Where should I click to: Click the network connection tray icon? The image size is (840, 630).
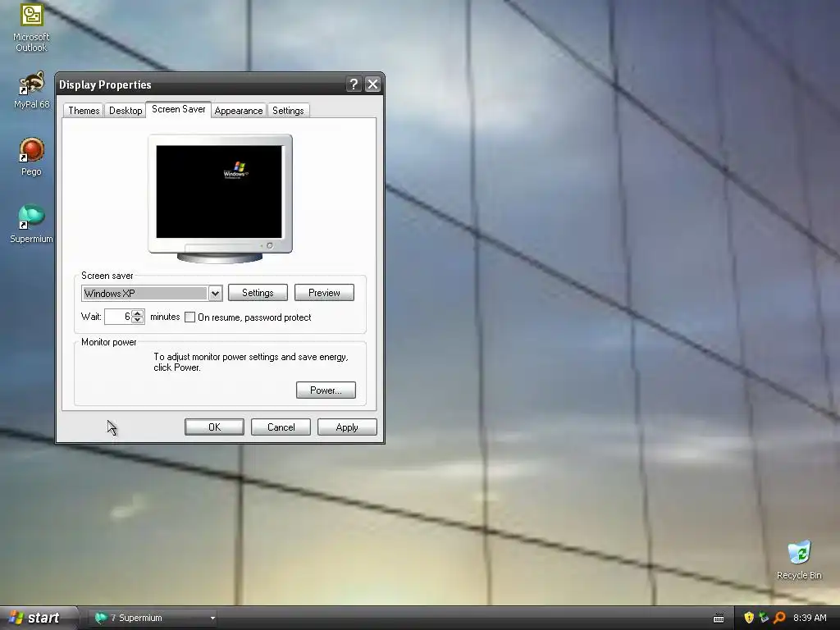click(764, 618)
